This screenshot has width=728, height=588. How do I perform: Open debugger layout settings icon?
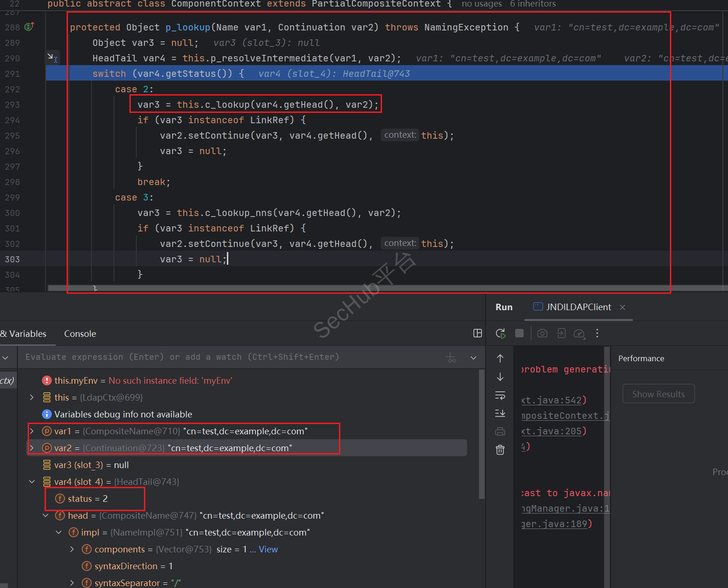[478, 333]
